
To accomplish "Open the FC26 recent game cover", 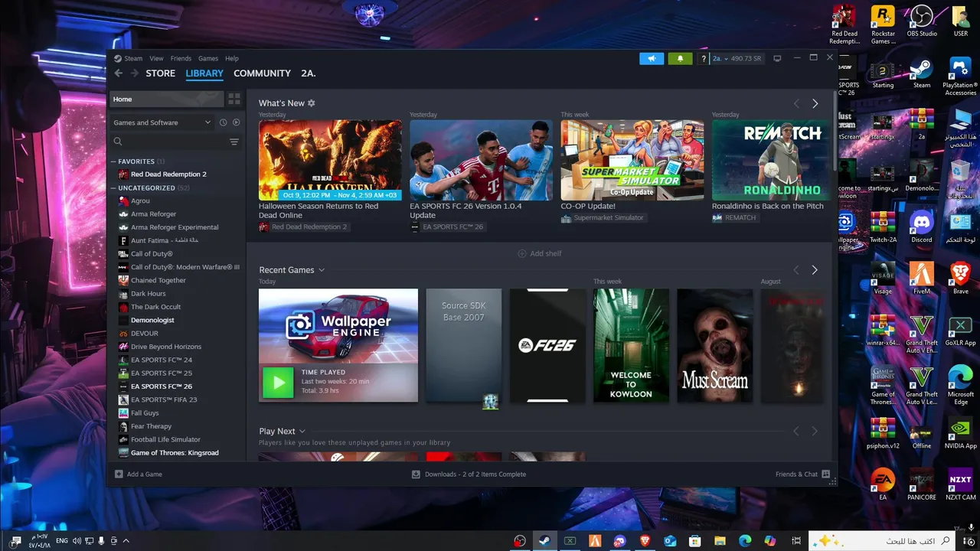I will 547,345.
